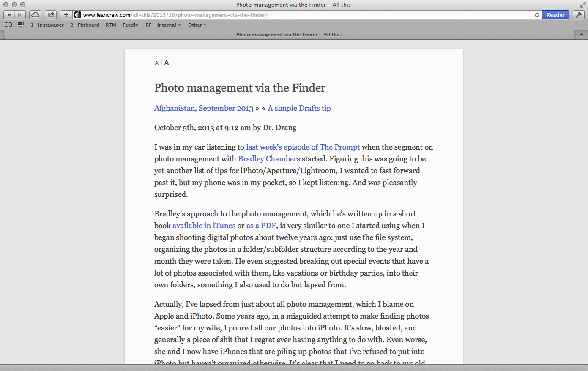This screenshot has width=588, height=371.
Task: Open Top Sites using the grid icon
Action: coord(20,25)
